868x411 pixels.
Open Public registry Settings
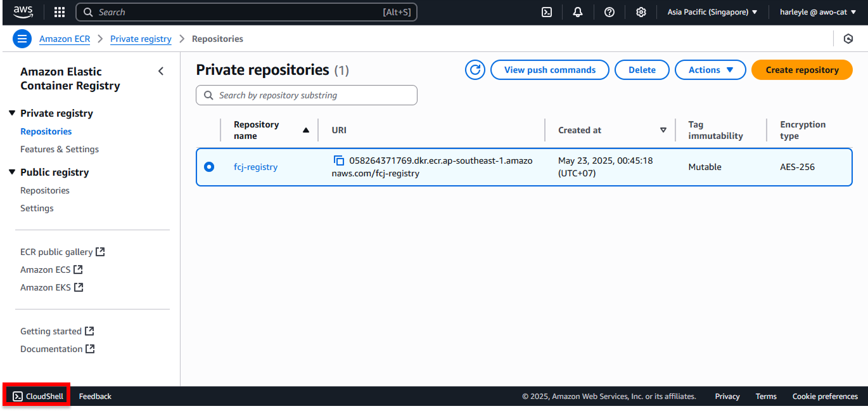(37, 208)
